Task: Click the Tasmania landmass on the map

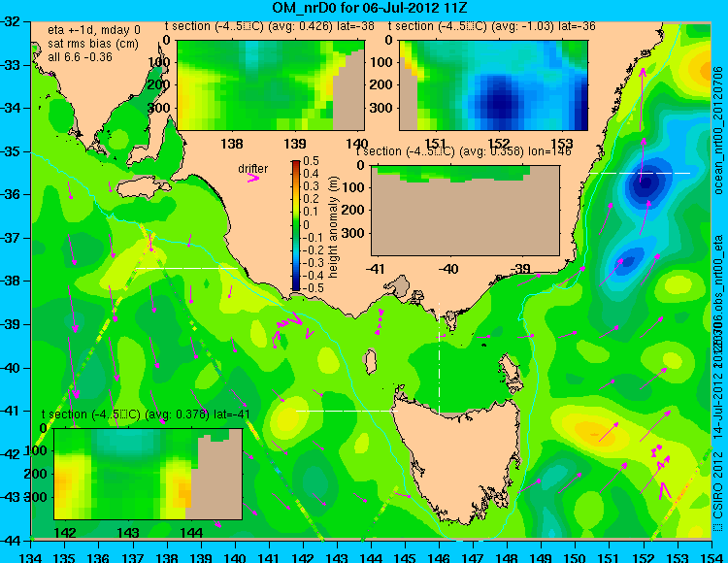Action: [460, 457]
